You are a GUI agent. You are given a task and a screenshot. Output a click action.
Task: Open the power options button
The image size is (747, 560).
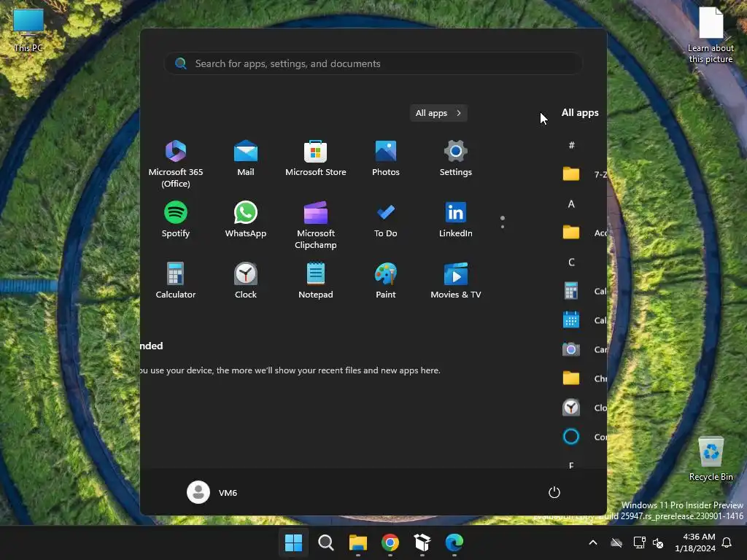[x=554, y=492]
